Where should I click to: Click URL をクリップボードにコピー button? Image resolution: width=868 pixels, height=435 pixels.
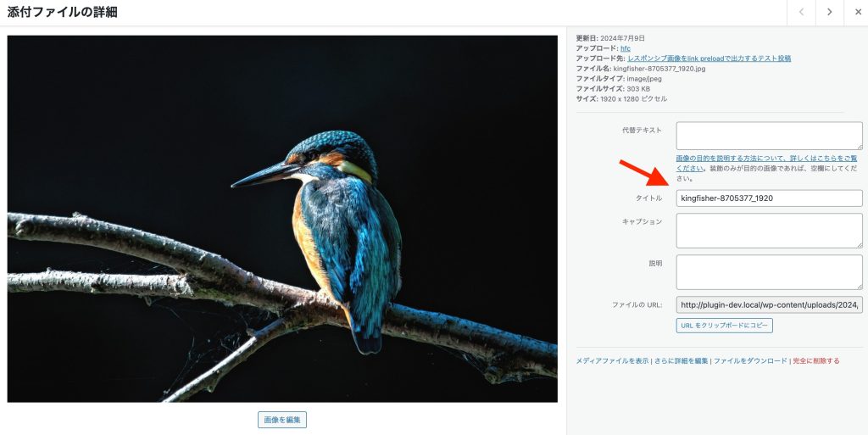coord(724,326)
